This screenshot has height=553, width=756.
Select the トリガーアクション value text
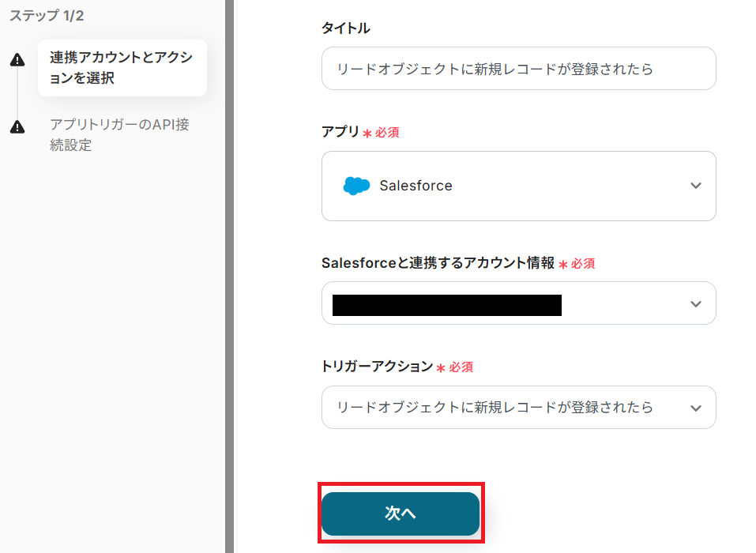[x=495, y=408]
